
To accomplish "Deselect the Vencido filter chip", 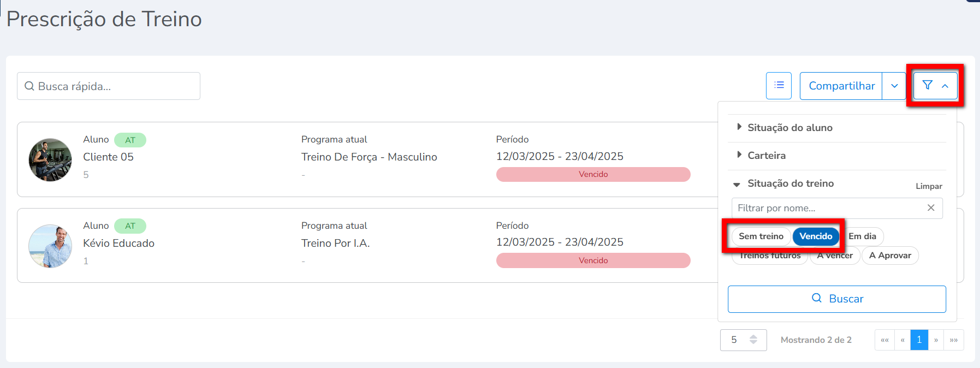I will tap(816, 236).
